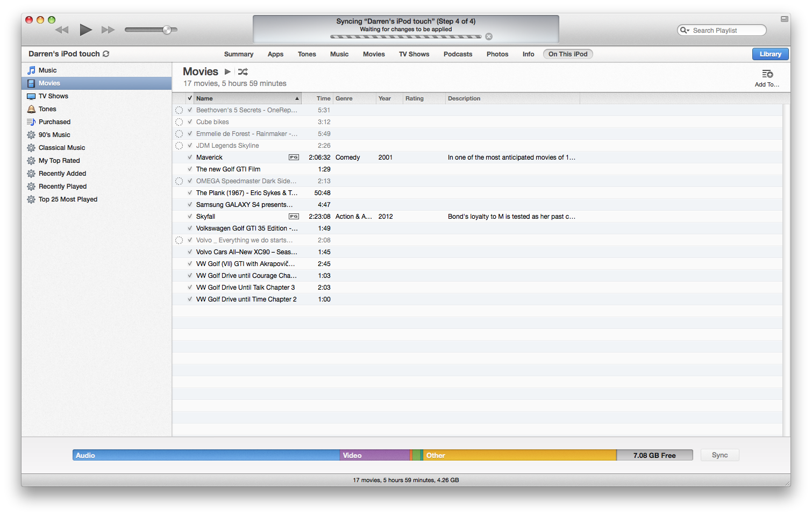The image size is (812, 516).
Task: Click the Play button in toolbar
Action: pyautogui.click(x=86, y=30)
